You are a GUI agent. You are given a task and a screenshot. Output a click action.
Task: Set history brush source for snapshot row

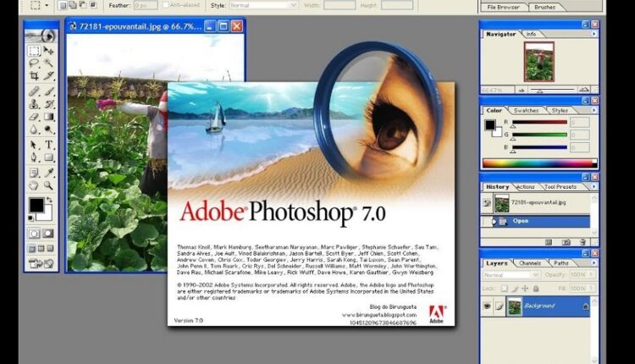487,203
